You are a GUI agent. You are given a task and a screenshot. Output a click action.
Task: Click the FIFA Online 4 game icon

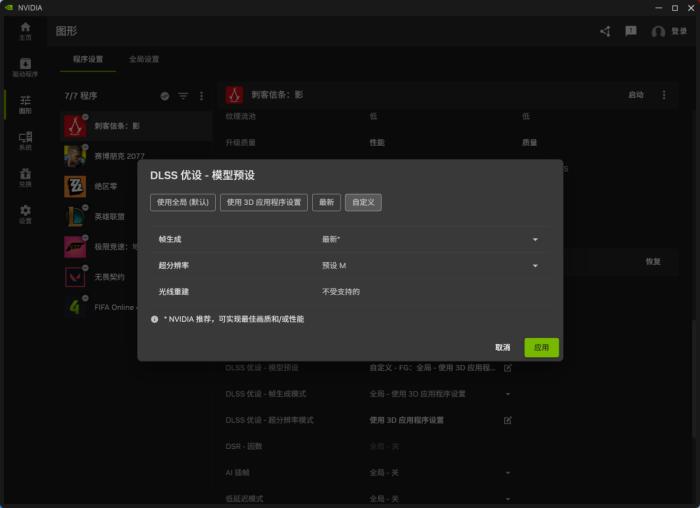click(75, 307)
